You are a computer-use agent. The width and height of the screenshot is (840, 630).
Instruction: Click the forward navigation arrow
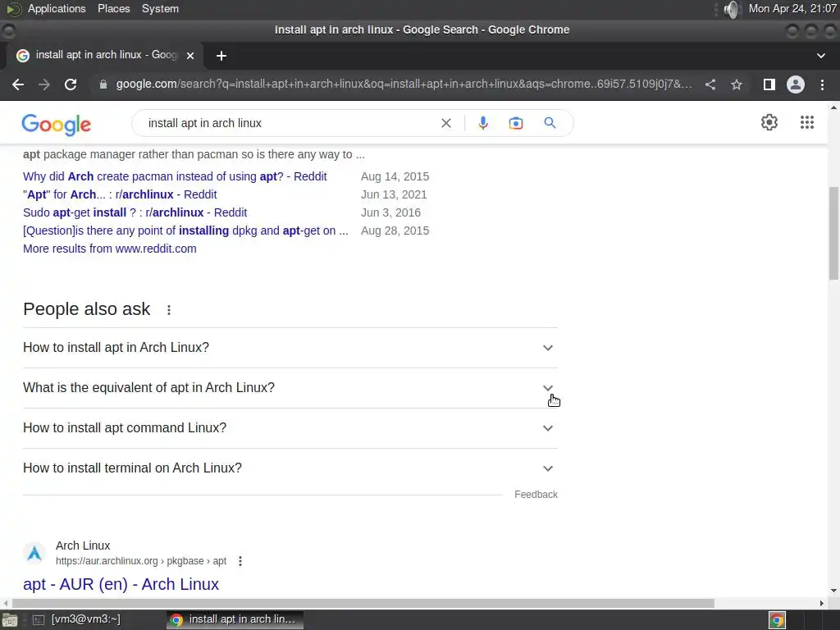[44, 84]
